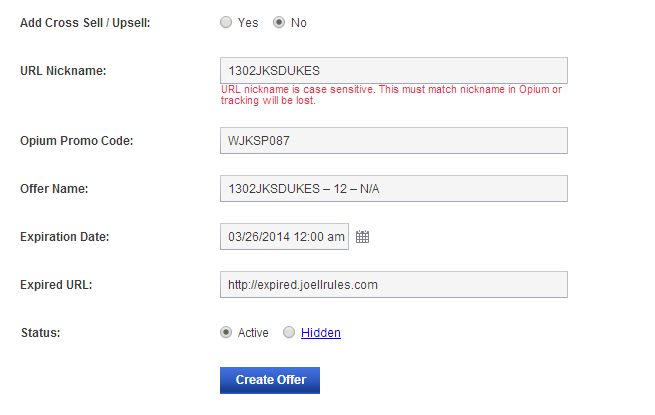Click the 'Offer Name:' label
Image resolution: width=655 pixels, height=415 pixels.
(54, 189)
